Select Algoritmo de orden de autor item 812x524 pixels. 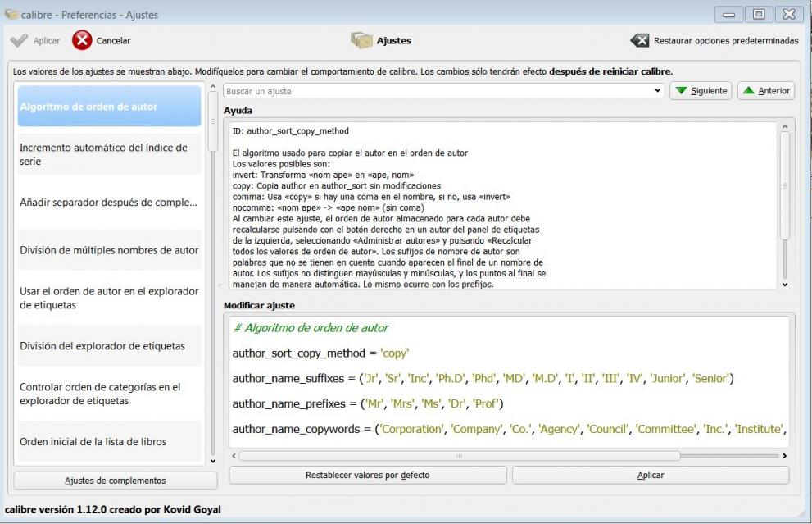108,107
